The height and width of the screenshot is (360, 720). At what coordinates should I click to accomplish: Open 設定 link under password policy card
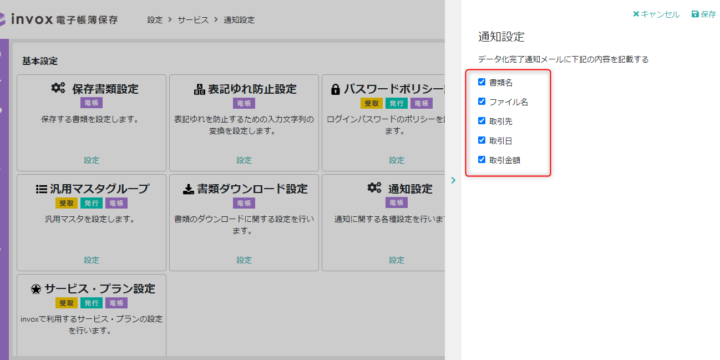tap(396, 160)
